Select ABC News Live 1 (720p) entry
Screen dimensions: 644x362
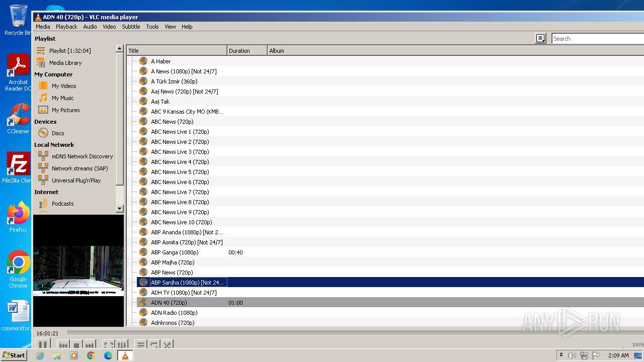point(180,132)
